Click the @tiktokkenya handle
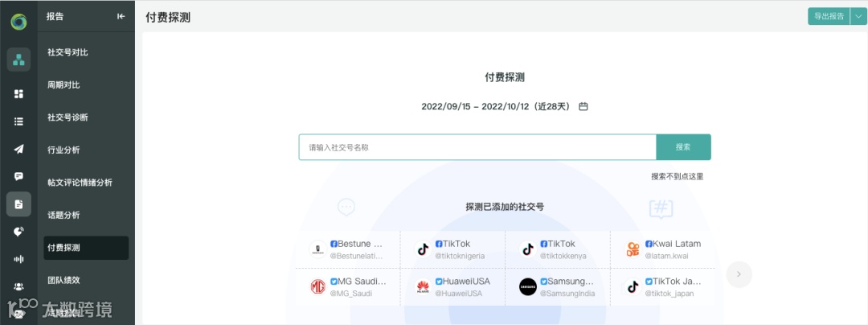 [x=563, y=256]
